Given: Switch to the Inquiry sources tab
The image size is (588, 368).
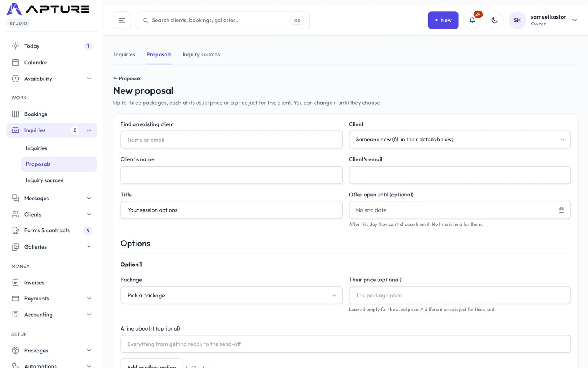Looking at the screenshot, I should pos(201,54).
